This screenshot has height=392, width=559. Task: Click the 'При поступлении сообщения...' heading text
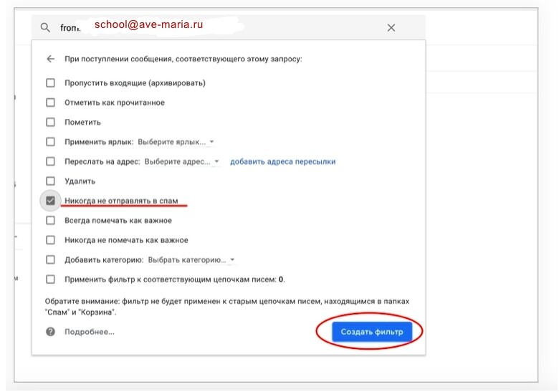(x=183, y=59)
